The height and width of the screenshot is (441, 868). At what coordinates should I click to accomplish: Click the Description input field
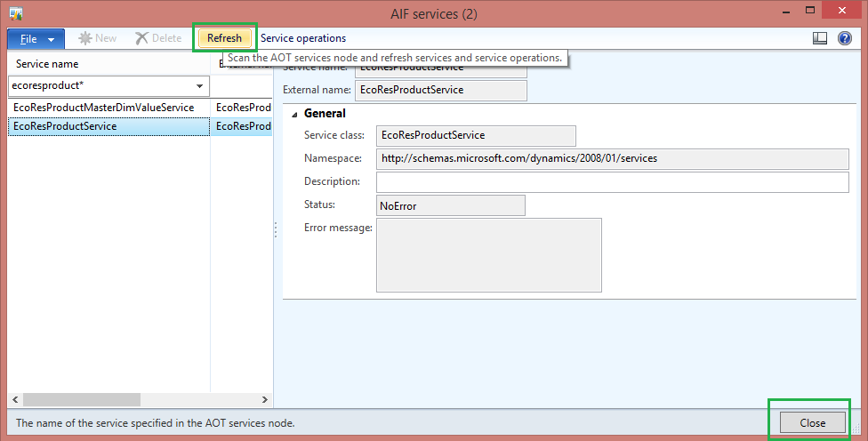tap(612, 182)
